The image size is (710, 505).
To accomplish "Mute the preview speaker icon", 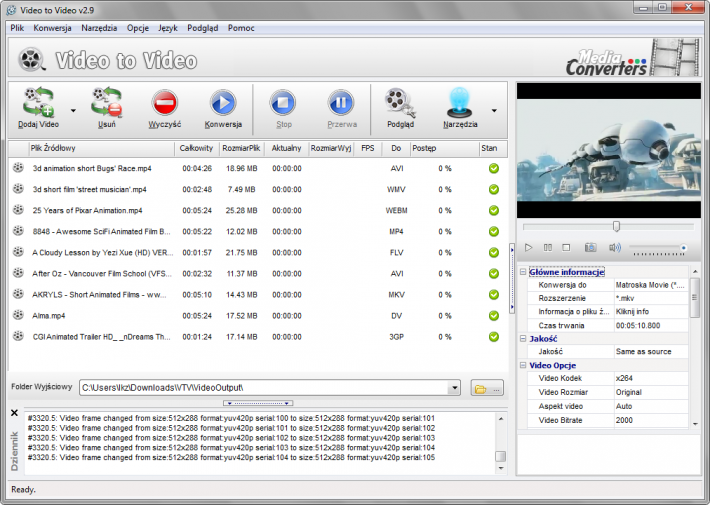I will 614,248.
